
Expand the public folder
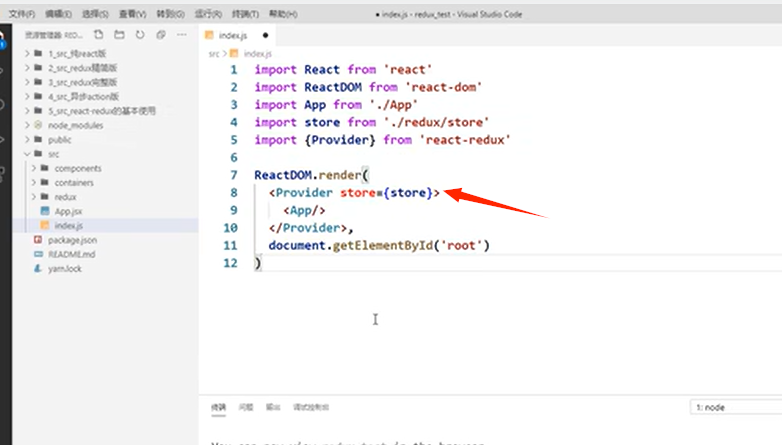tap(27, 140)
